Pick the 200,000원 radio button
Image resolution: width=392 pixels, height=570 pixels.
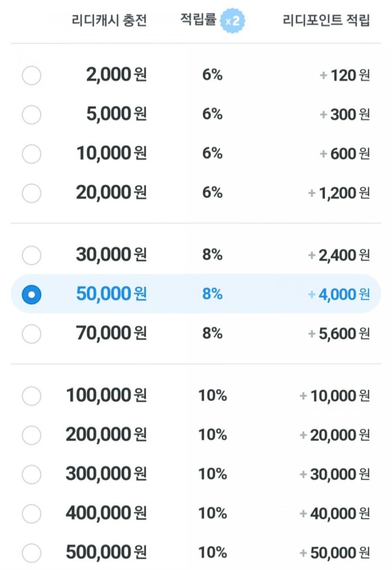(x=32, y=435)
